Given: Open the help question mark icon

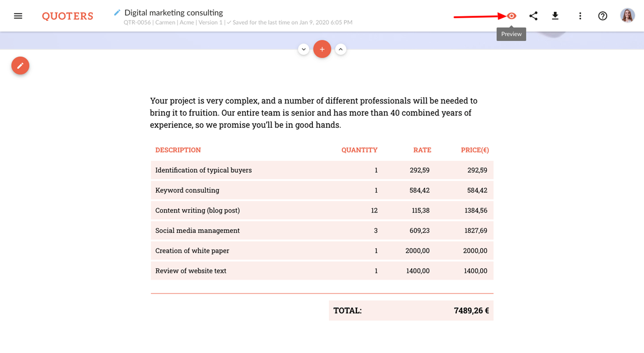Looking at the screenshot, I should point(603,16).
